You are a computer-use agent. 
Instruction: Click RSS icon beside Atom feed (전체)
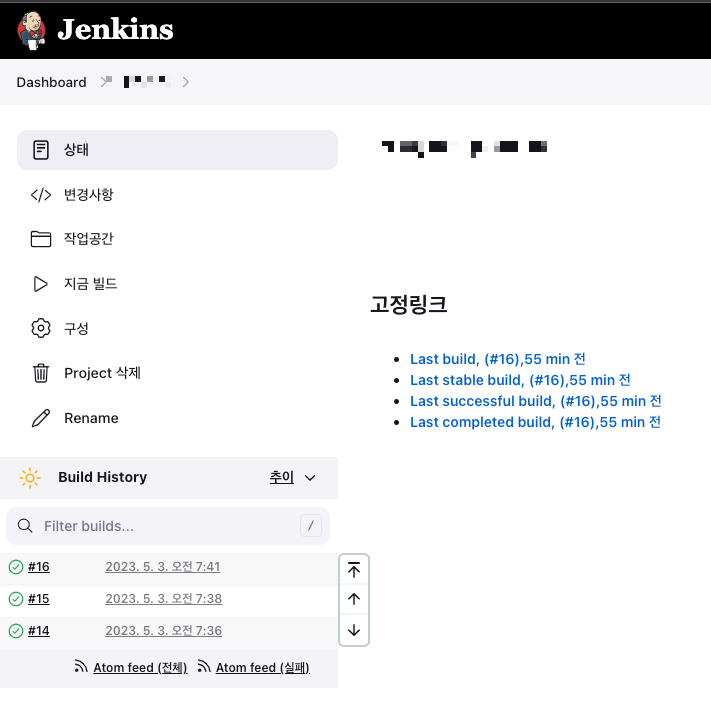click(x=81, y=667)
